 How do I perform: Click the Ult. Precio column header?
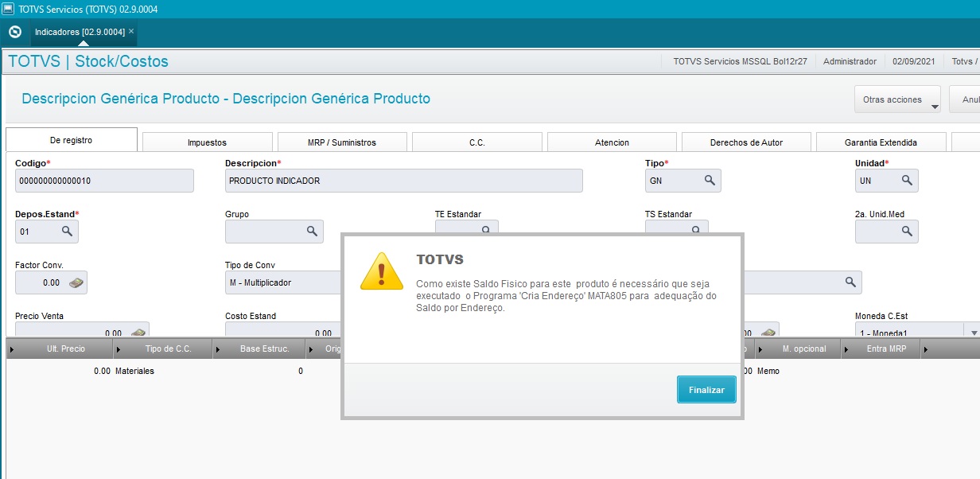(65, 349)
